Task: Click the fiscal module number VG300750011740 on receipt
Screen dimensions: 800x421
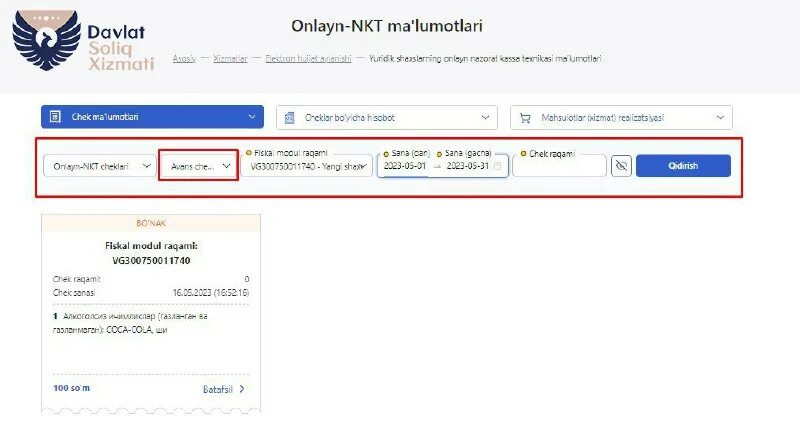Action: tap(152, 261)
